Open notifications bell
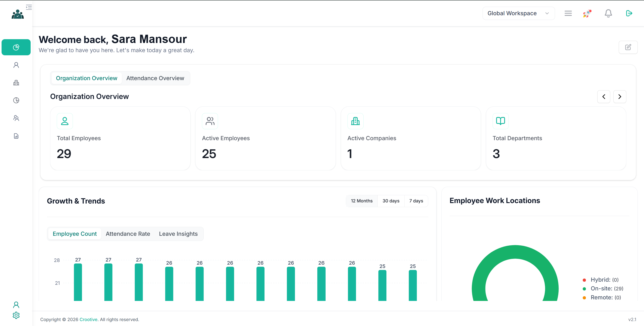The height and width of the screenshot is (326, 644). coord(608,13)
